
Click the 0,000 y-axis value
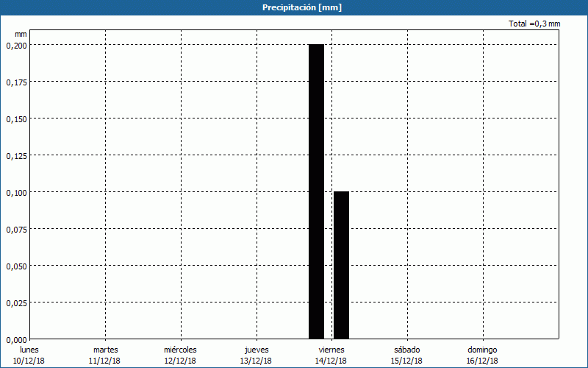tap(16, 340)
